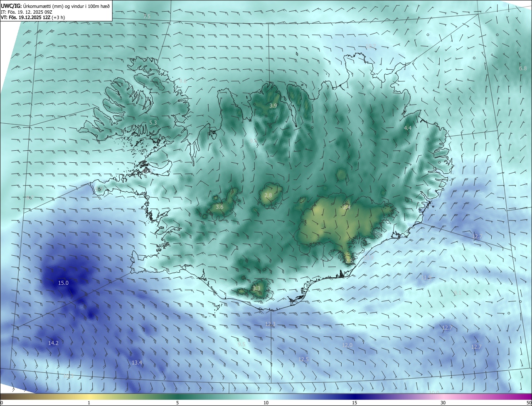Click the 15.0 maximum value label southwest of Iceland
This screenshot has height=406, width=532.
tap(63, 283)
